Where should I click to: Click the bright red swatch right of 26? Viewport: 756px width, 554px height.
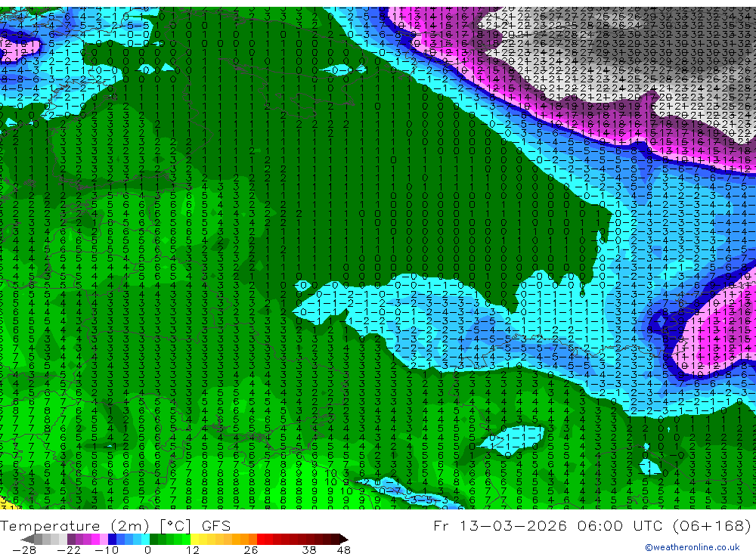click(x=261, y=539)
